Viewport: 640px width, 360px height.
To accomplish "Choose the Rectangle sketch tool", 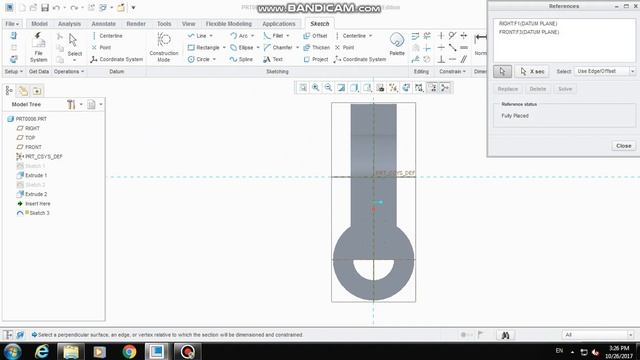I will coord(204,48).
